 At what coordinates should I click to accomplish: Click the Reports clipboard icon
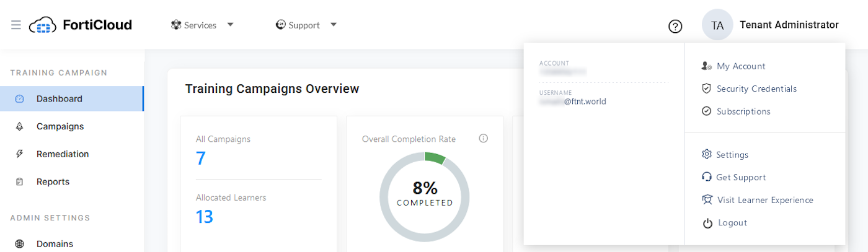[19, 181]
